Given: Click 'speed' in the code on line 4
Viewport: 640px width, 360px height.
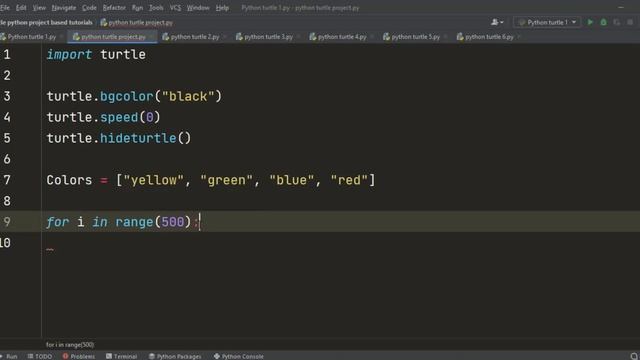Looking at the screenshot, I should tap(119, 117).
